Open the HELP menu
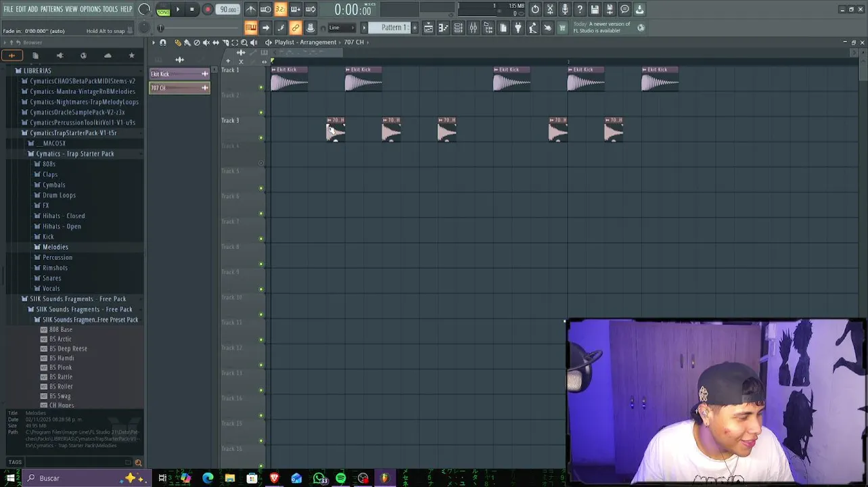Image resolution: width=868 pixels, height=487 pixels. [127, 9]
